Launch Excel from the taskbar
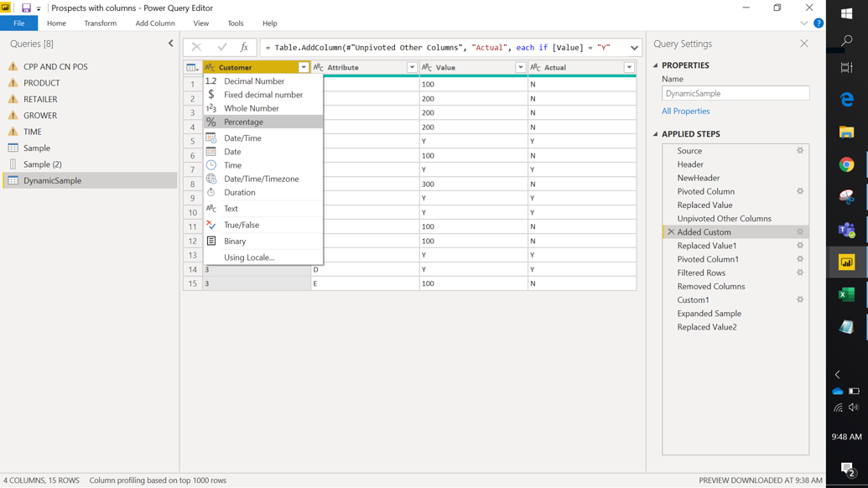Screen dimensions: 868x488 849,296
